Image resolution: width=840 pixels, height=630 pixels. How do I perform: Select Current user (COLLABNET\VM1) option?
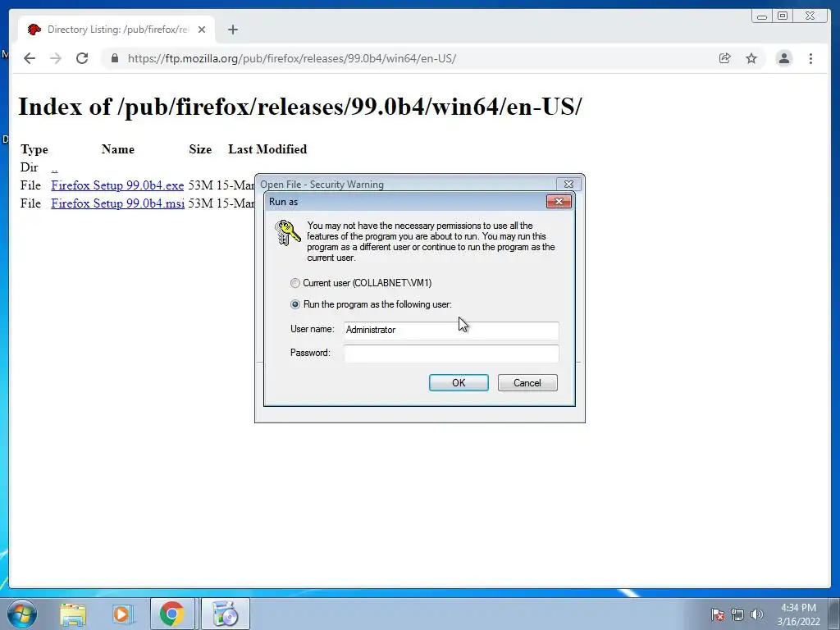tap(361, 283)
